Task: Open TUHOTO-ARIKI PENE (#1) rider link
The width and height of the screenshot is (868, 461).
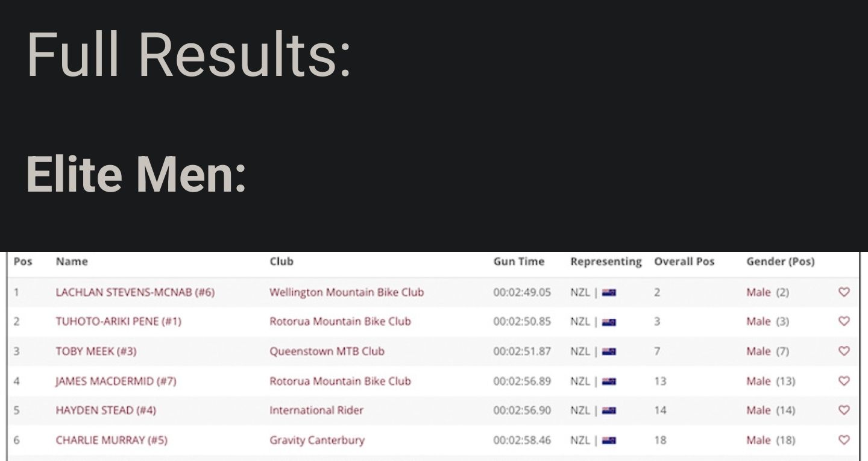Action: [x=118, y=321]
